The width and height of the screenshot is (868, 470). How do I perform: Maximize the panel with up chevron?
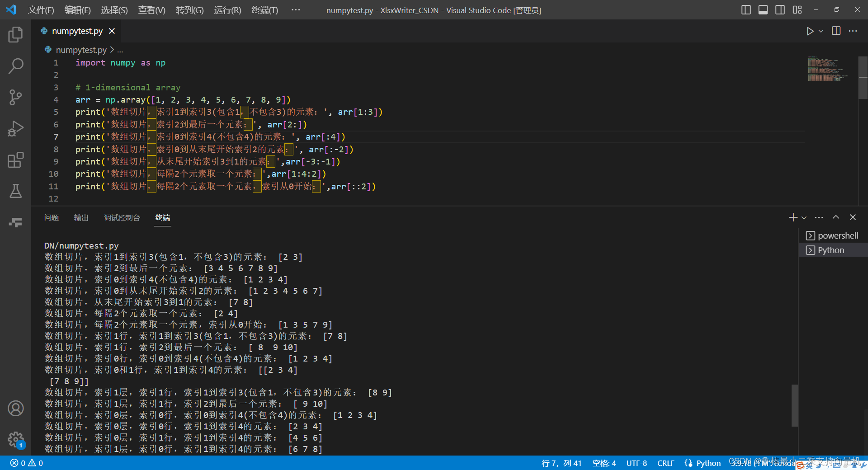coord(836,217)
